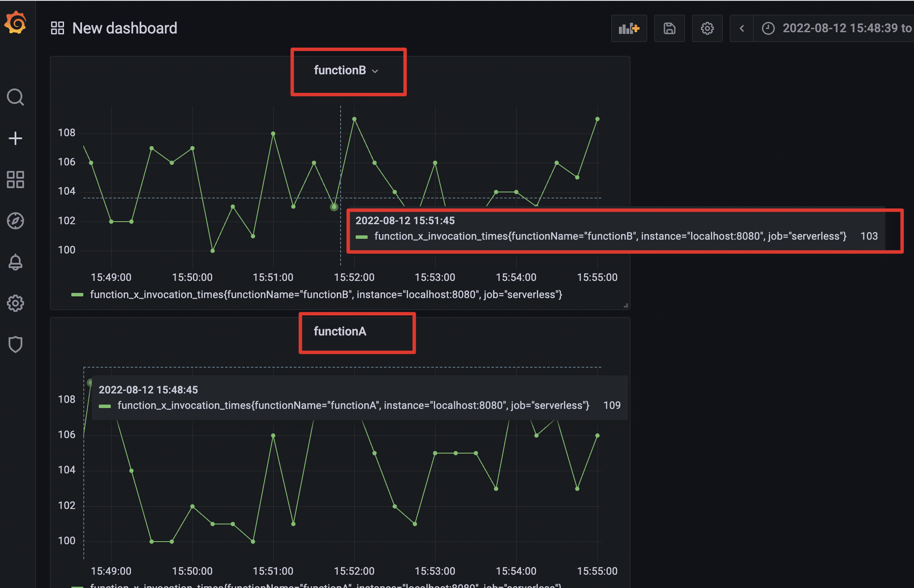
Task: Click the plus create icon in sidebar
Action: tap(15, 138)
